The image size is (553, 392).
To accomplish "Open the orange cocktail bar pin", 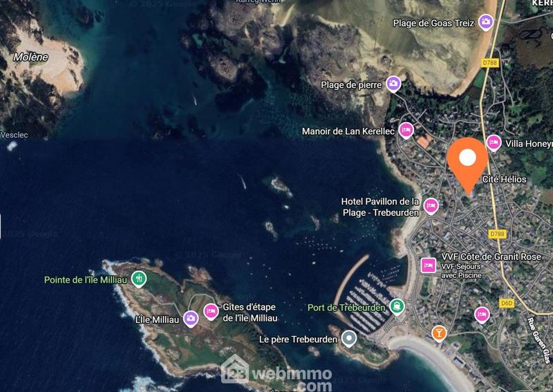I will (439, 333).
